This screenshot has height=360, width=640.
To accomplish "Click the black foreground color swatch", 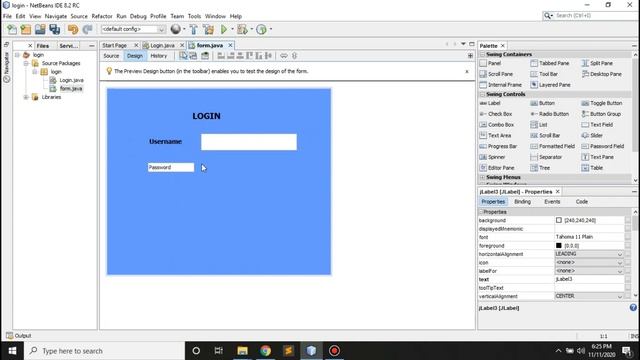I will [558, 246].
